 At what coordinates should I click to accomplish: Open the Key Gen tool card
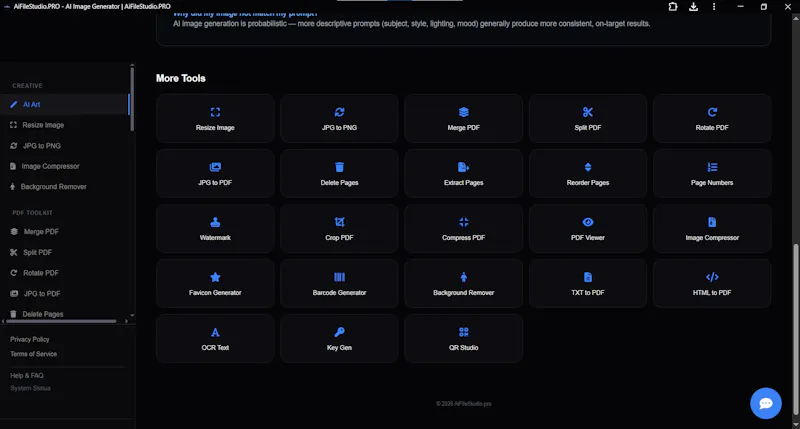(x=339, y=339)
